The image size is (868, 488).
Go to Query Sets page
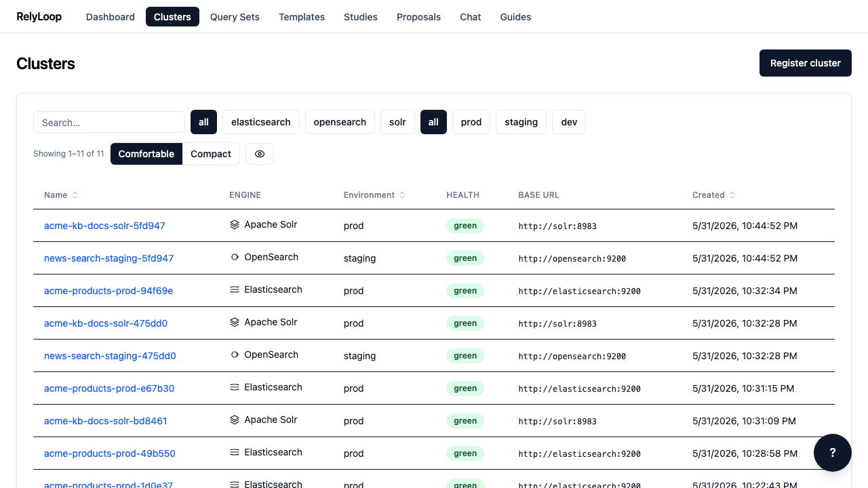[x=235, y=17]
